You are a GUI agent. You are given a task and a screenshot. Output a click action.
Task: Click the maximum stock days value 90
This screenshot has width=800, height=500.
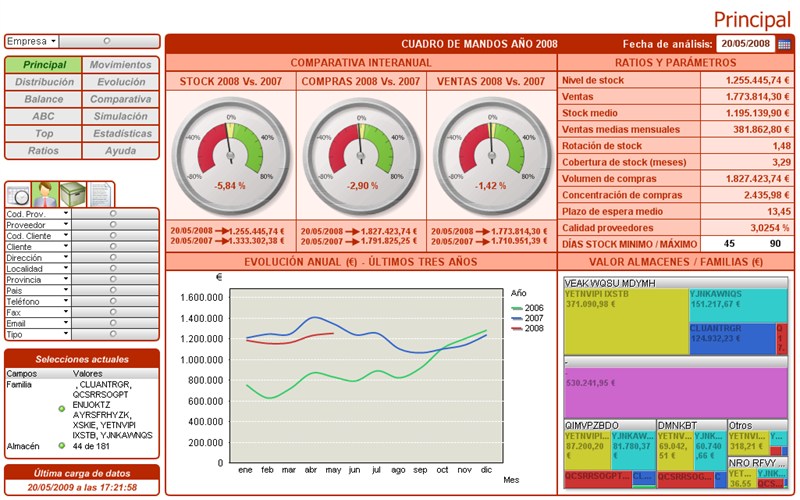(x=775, y=244)
